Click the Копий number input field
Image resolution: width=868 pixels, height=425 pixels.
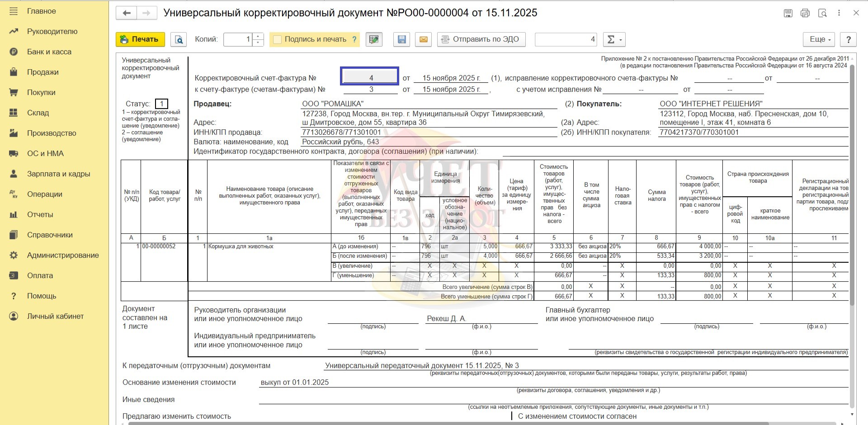click(x=238, y=40)
